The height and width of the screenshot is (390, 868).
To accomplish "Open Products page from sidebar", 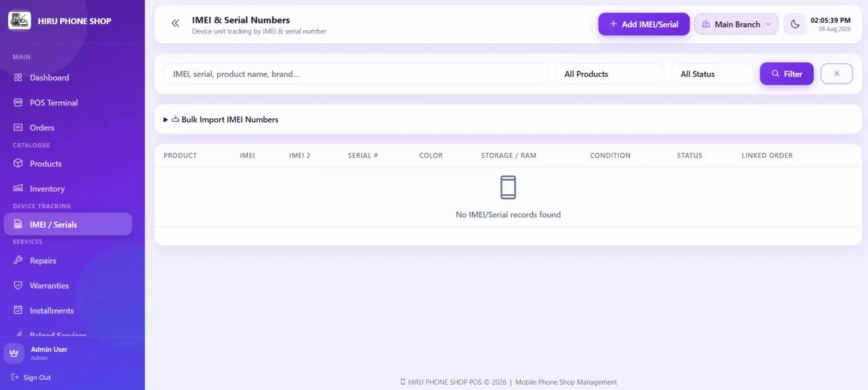I will pyautogui.click(x=68, y=164).
